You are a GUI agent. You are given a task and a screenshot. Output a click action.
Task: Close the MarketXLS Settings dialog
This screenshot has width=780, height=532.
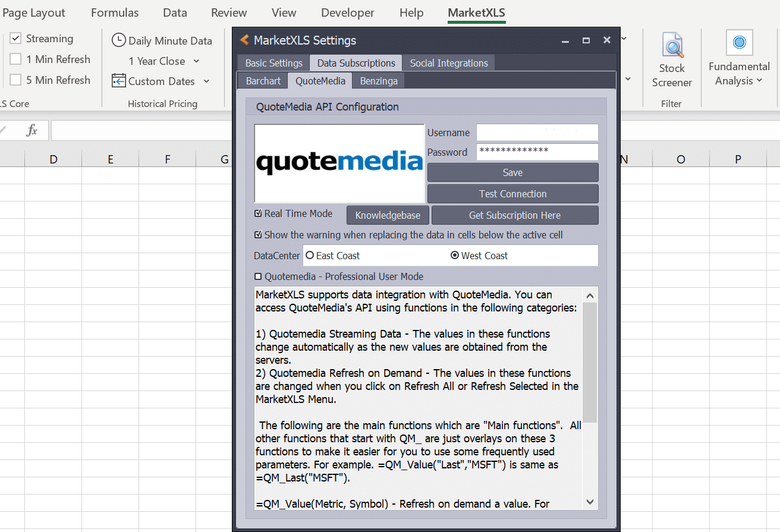click(x=607, y=40)
